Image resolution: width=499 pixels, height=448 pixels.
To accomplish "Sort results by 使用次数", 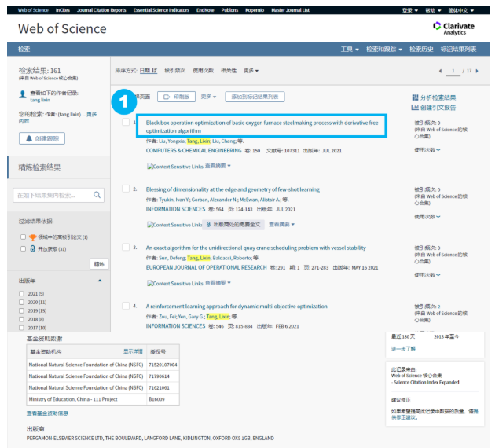I will click(203, 71).
